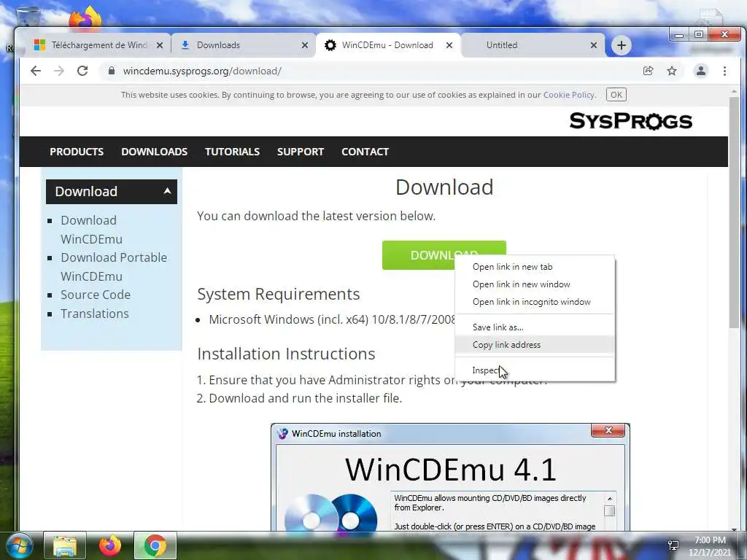Open the SUPPORT navigation item
The width and height of the screenshot is (747, 560).
[x=301, y=152]
